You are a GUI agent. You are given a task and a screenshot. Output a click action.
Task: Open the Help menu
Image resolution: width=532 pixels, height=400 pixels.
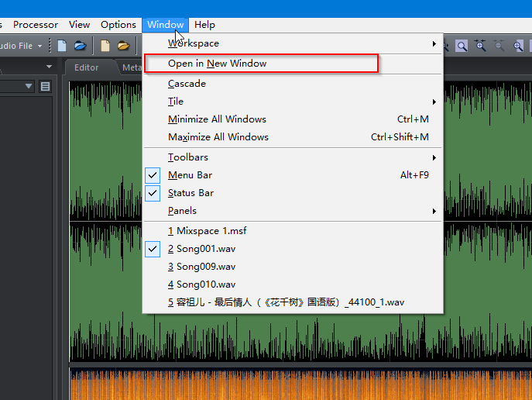[204, 25]
